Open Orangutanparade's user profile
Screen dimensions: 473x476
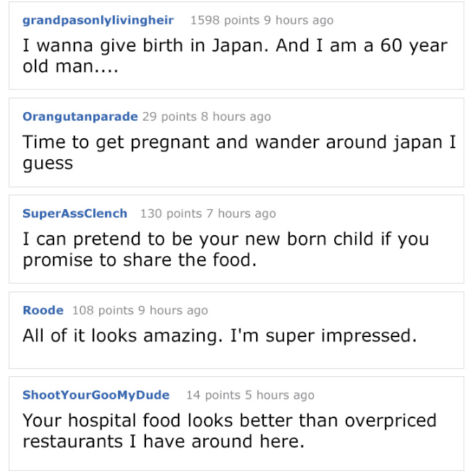(80, 116)
